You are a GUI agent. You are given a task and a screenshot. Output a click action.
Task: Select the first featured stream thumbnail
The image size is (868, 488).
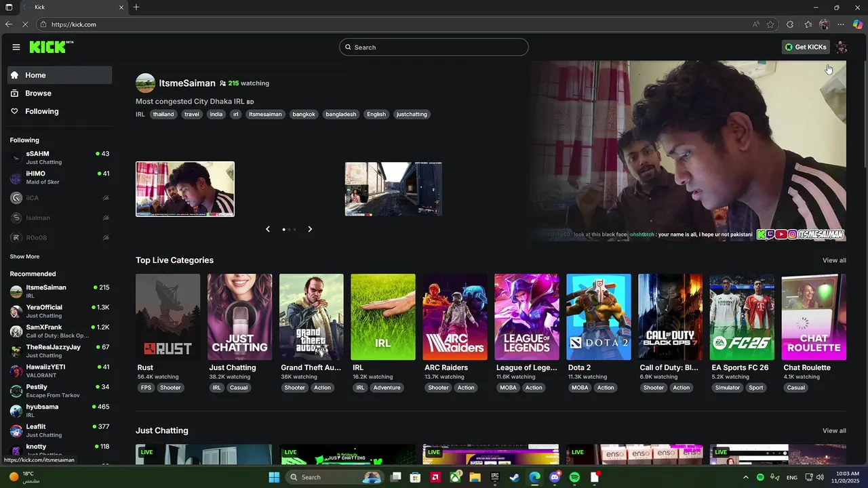[185, 189]
